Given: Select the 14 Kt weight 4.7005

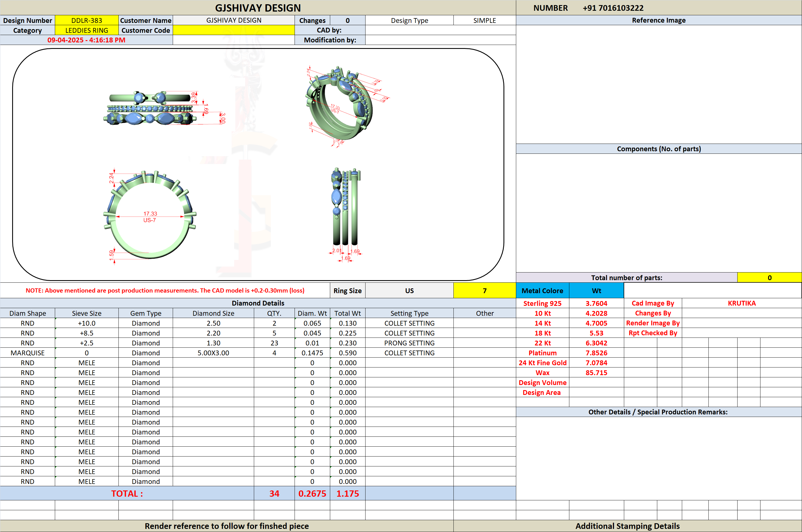Looking at the screenshot, I should coord(596,323).
